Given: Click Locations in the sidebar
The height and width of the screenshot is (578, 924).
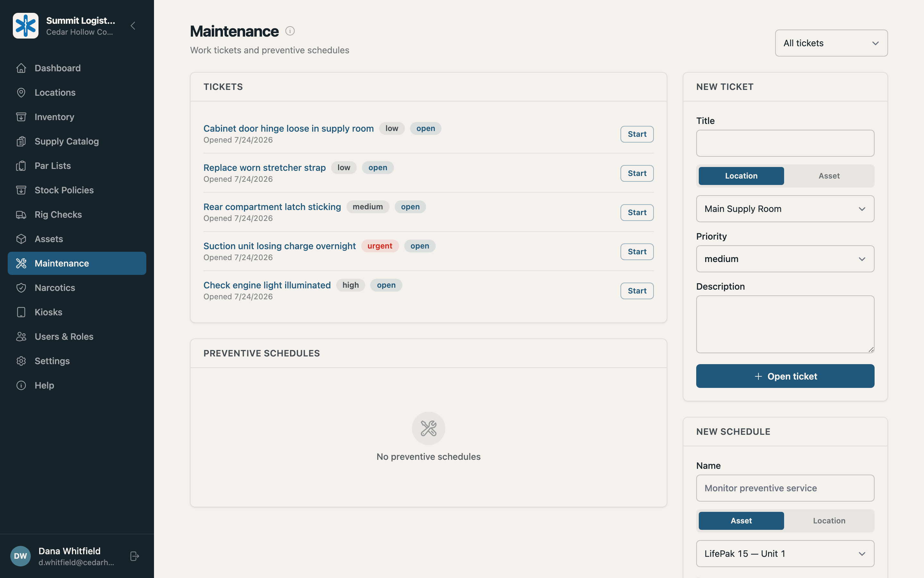Looking at the screenshot, I should [77, 92].
